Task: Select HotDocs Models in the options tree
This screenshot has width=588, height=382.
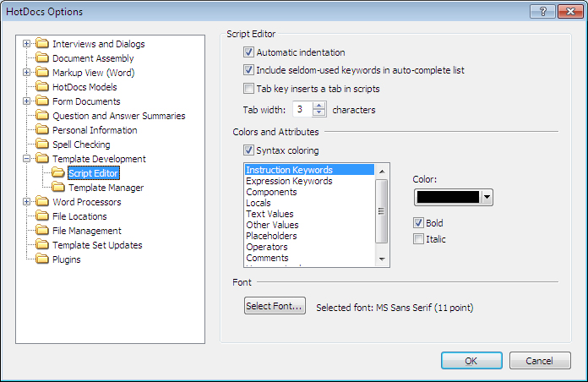Action: click(x=84, y=87)
